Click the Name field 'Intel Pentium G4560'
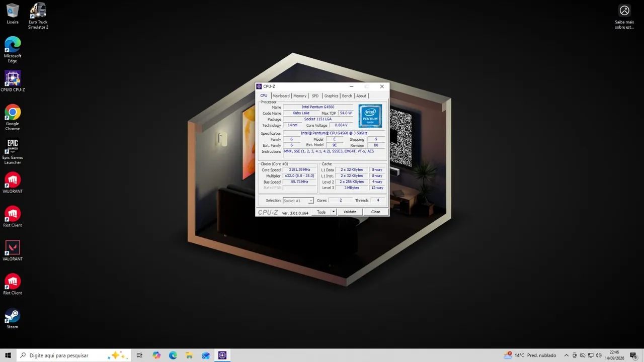644x362 pixels. (318, 107)
